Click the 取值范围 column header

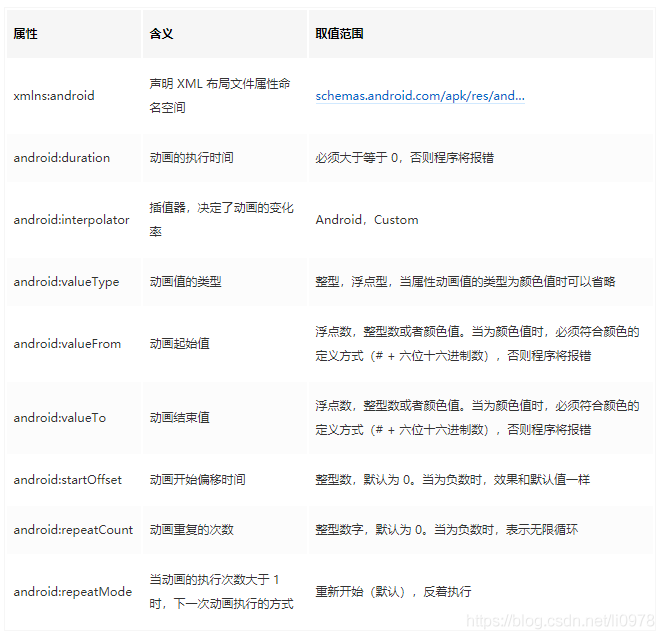click(x=481, y=33)
